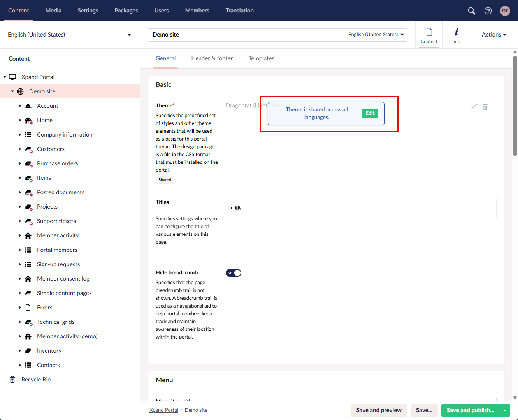Click the DF user avatar
Viewport: 518px width, 420px height.
coord(505,11)
